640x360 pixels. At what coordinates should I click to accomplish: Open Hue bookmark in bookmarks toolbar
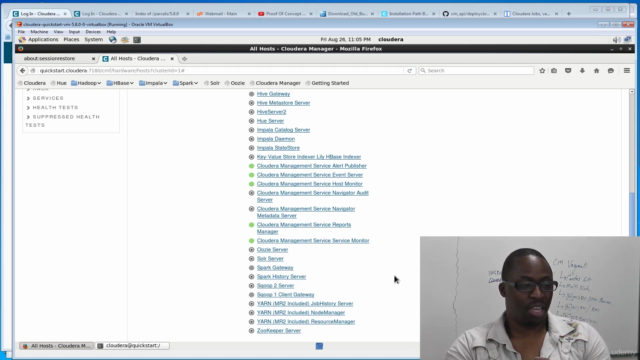click(x=58, y=83)
